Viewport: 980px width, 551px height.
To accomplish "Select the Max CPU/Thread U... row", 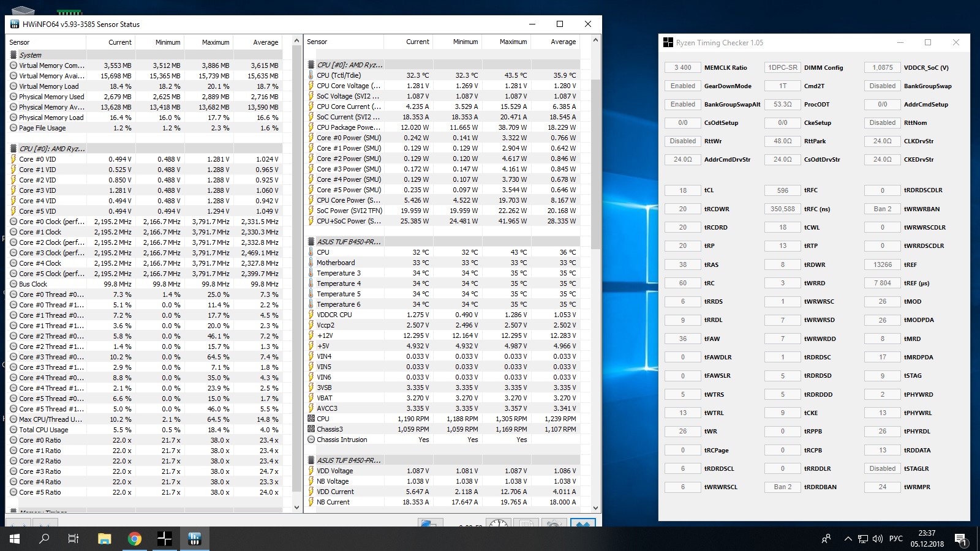I will [145, 419].
